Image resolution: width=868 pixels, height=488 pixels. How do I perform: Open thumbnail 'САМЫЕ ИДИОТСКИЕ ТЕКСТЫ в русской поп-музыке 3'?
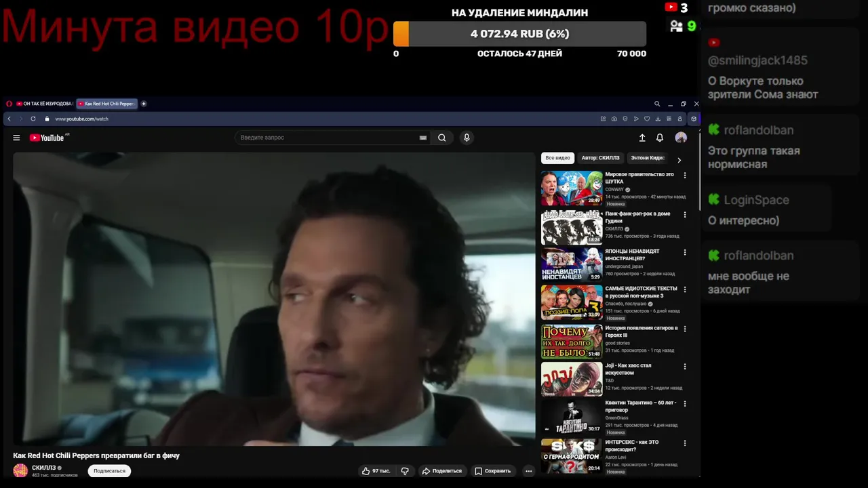[572, 302]
